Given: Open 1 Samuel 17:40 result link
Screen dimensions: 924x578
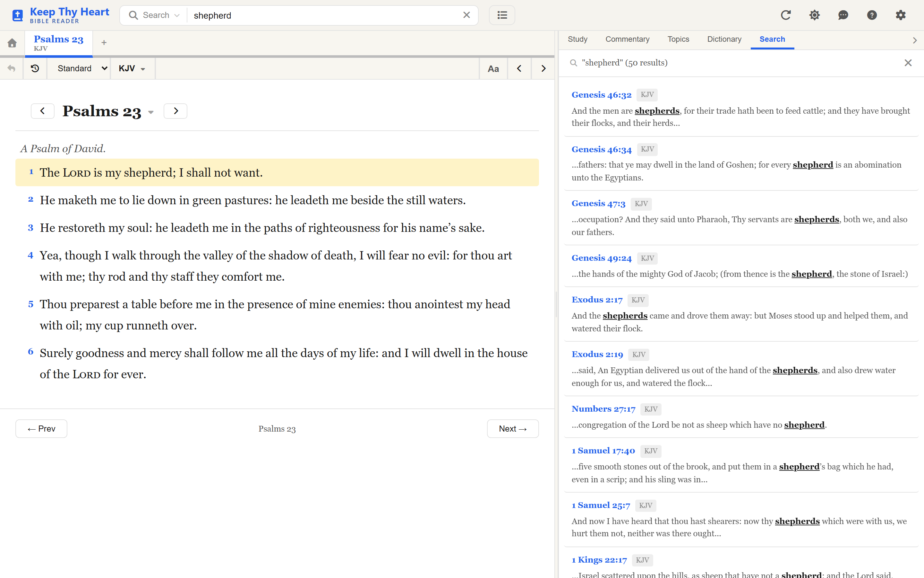Looking at the screenshot, I should [x=603, y=451].
